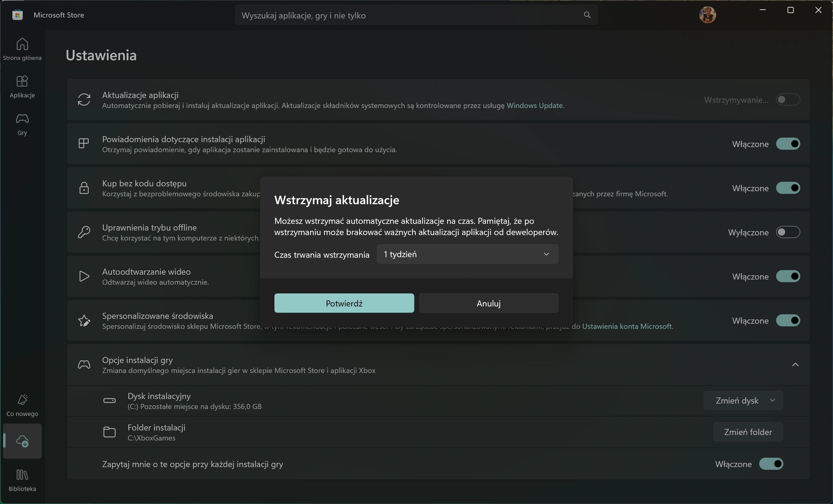833x504 pixels.
Task: Click the search magnifier icon
Action: pyautogui.click(x=587, y=15)
